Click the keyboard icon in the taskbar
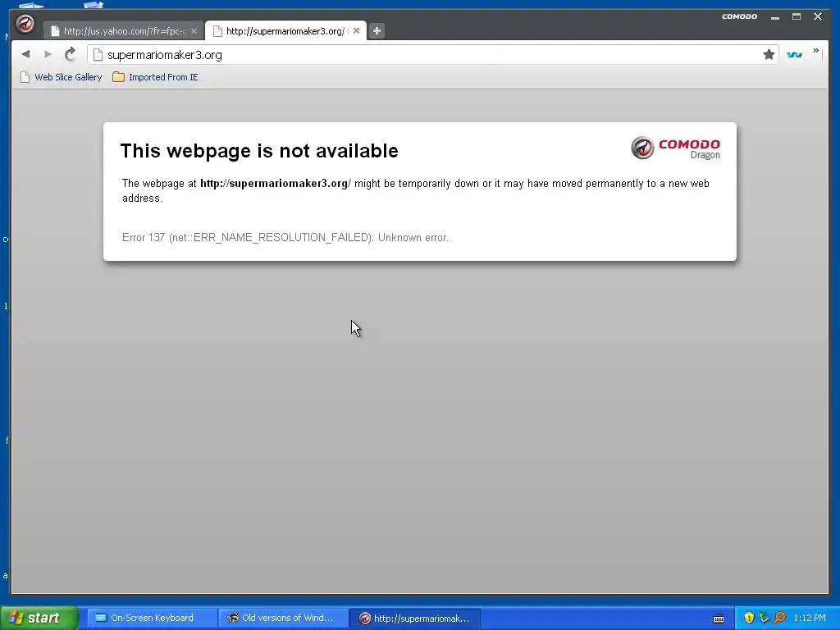 (x=719, y=619)
